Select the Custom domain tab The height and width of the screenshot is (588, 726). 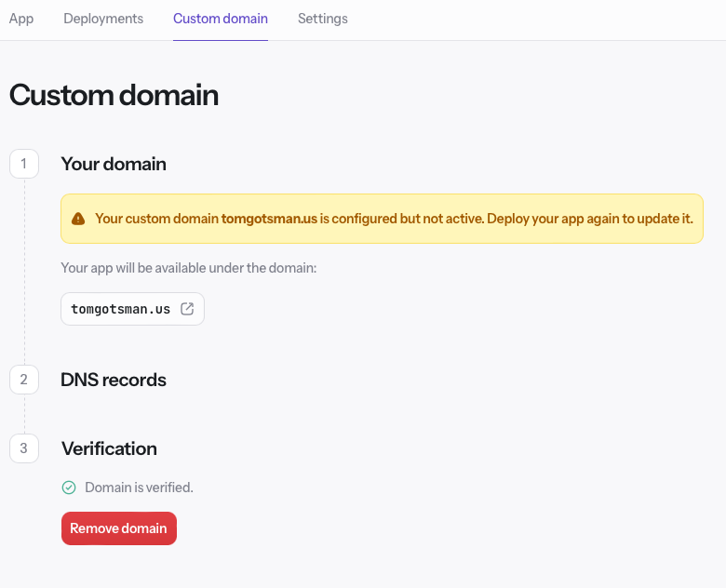tap(220, 19)
